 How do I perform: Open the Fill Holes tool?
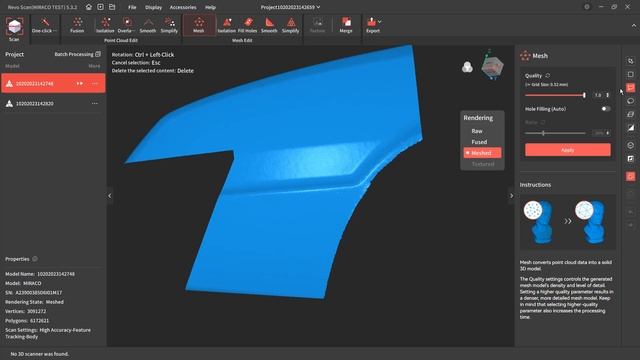[248, 25]
